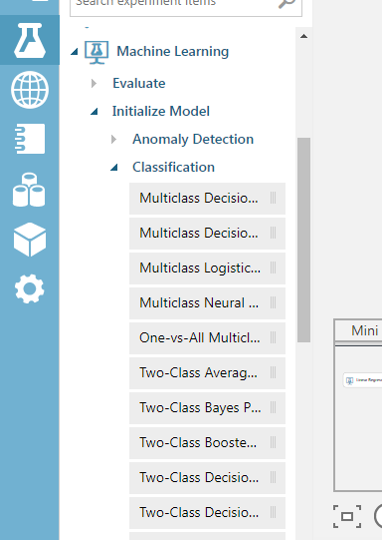This screenshot has height=540, width=382.
Task: Select the Two-Class Booste... module
Action: click(207, 443)
